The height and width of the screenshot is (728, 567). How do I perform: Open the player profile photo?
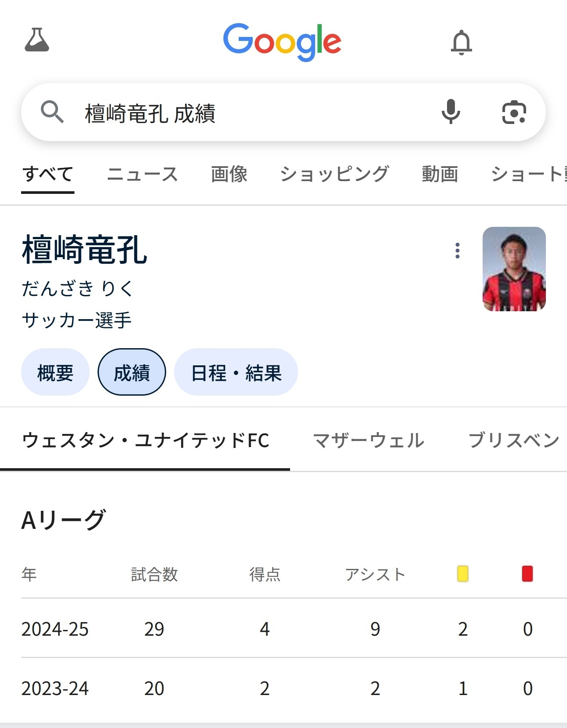pos(514,269)
